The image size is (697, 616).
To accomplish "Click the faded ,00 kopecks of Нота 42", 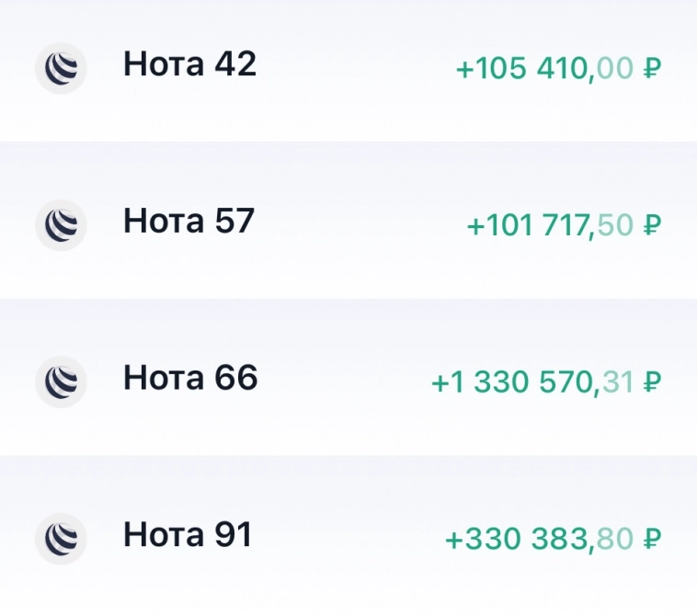I will [x=613, y=69].
